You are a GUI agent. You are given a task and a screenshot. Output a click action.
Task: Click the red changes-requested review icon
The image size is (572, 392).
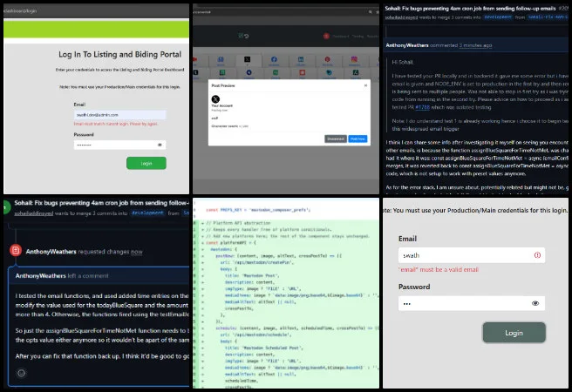[15, 250]
